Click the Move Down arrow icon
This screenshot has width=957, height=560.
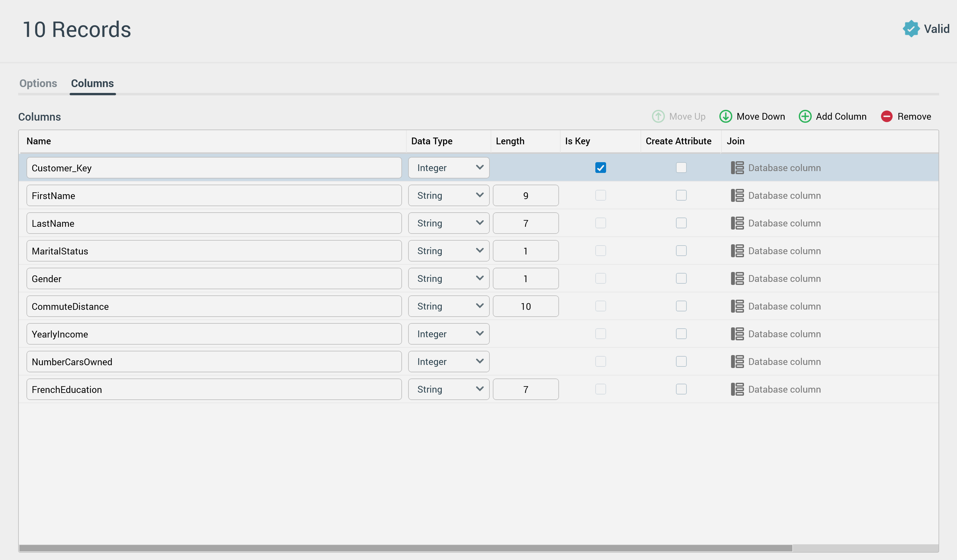tap(725, 116)
